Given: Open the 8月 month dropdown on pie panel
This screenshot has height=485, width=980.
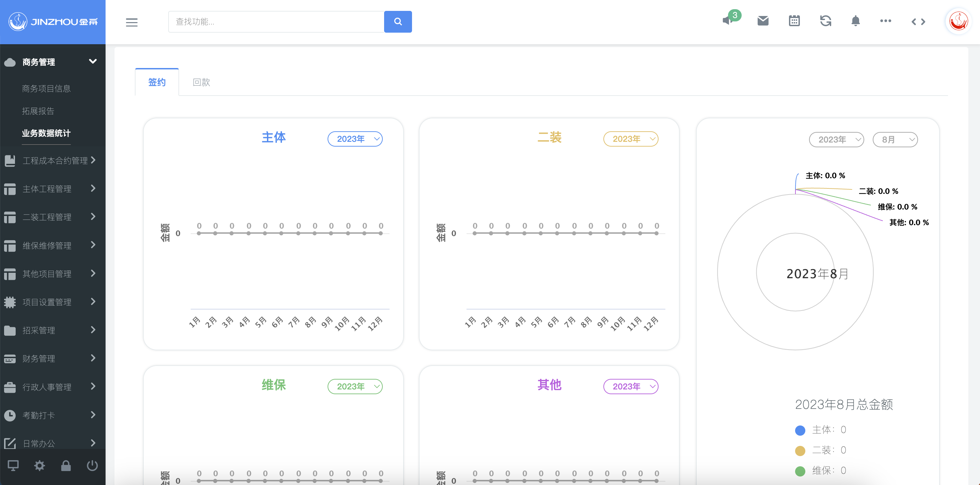Looking at the screenshot, I should 895,140.
